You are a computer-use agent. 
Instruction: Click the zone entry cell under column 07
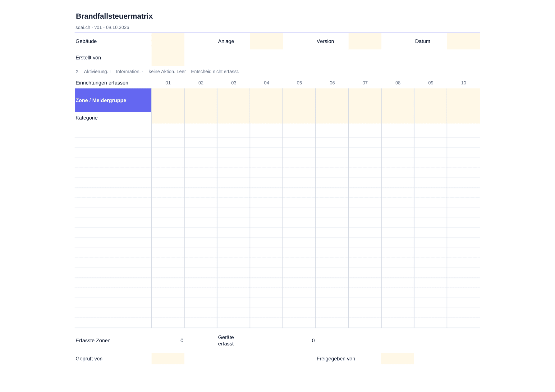pyautogui.click(x=365, y=100)
